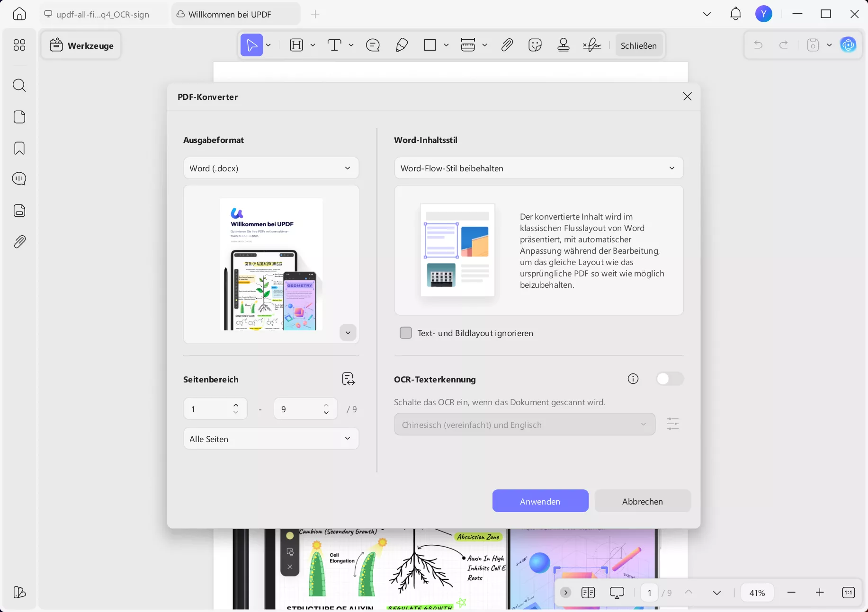Click Schließen in the toolbar
The height and width of the screenshot is (612, 868).
639,45
